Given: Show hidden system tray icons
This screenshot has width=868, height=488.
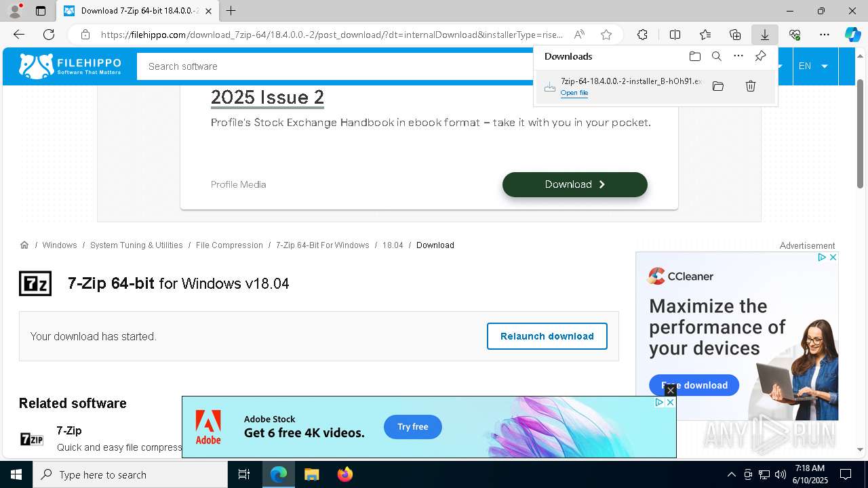Looking at the screenshot, I should pos(731,474).
